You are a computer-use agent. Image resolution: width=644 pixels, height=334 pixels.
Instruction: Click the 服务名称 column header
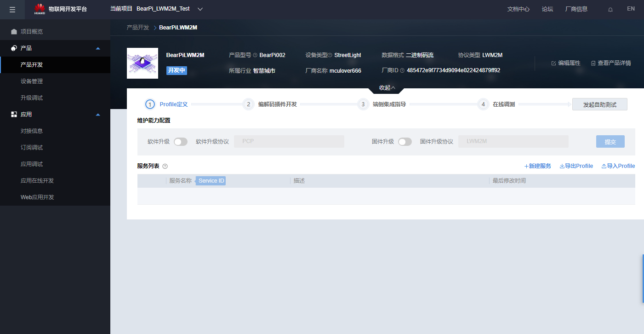[180, 181]
